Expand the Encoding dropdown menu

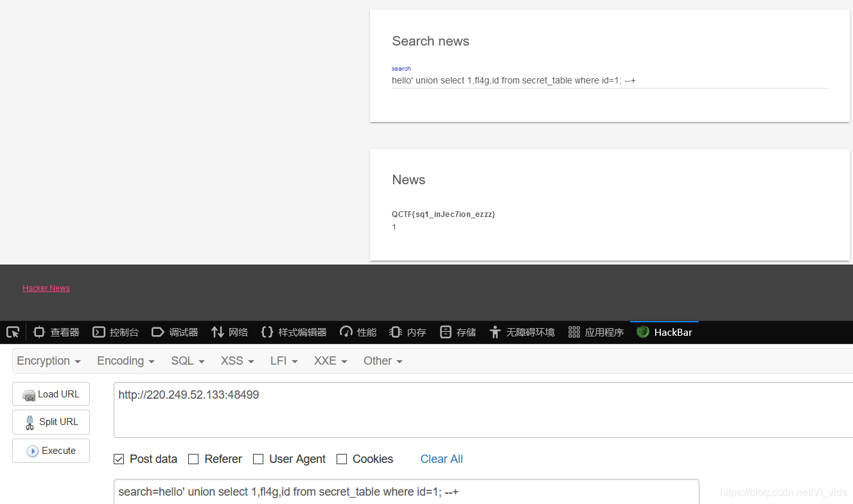click(126, 361)
